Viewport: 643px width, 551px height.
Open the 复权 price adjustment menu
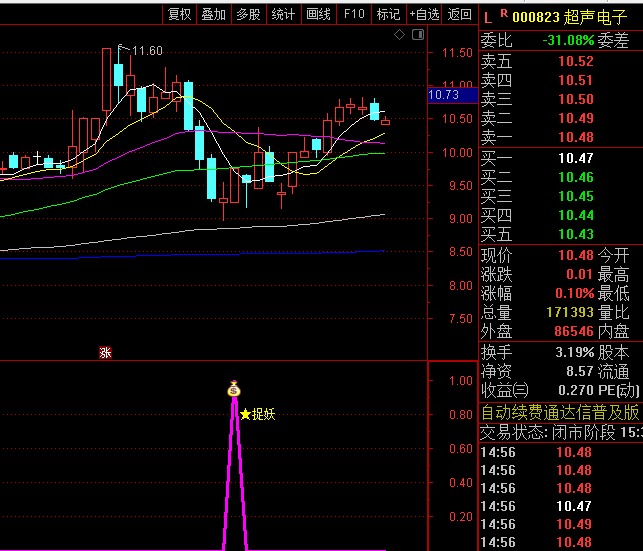(x=180, y=14)
